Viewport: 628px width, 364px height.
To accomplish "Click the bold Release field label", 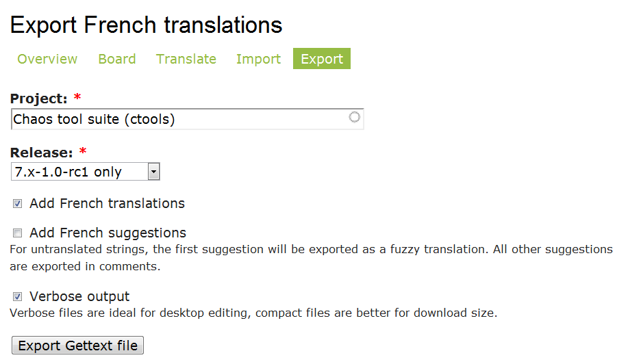I will (x=41, y=152).
